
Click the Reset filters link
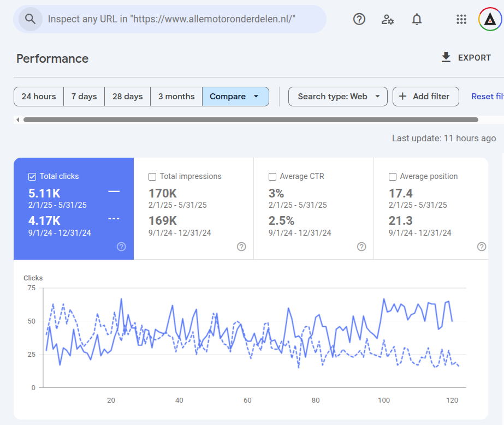tap(487, 97)
